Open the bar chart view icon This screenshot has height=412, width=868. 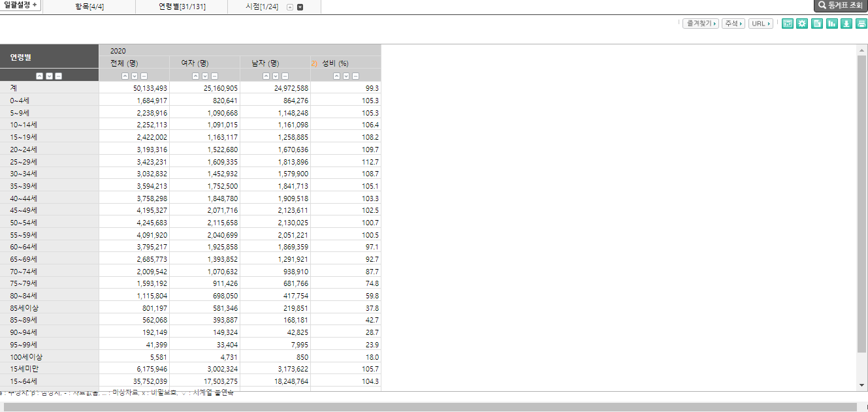[x=831, y=24]
